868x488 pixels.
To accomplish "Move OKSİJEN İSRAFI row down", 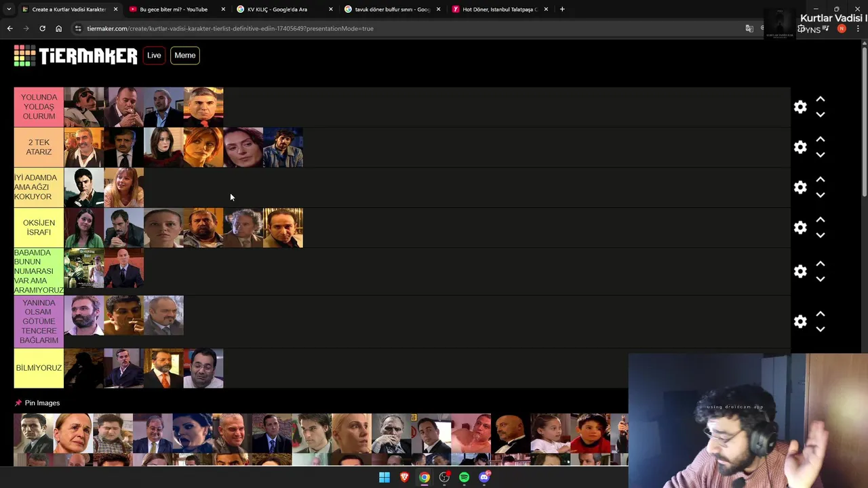I will click(x=821, y=235).
